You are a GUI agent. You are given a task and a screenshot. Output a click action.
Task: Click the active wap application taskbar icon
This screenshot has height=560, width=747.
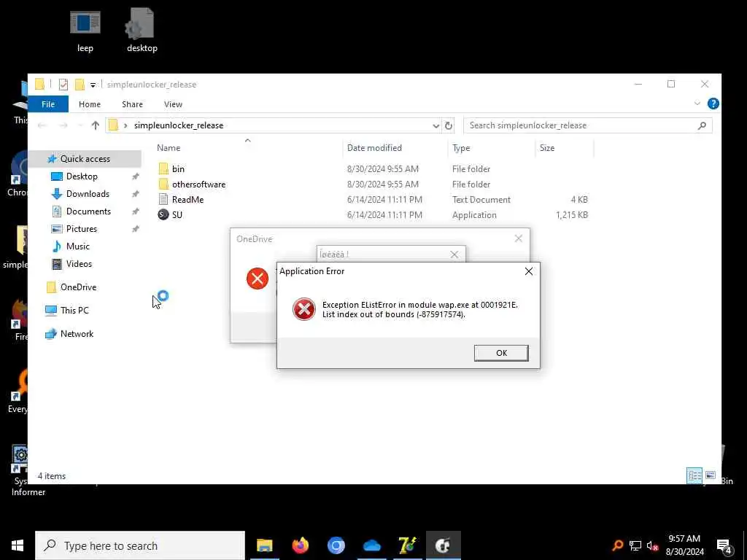point(443,545)
